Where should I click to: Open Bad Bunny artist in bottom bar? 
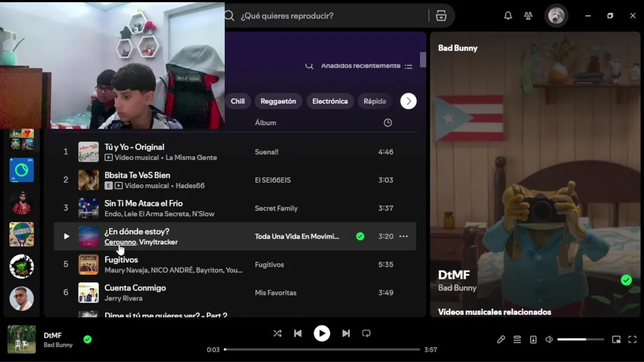[x=58, y=345]
